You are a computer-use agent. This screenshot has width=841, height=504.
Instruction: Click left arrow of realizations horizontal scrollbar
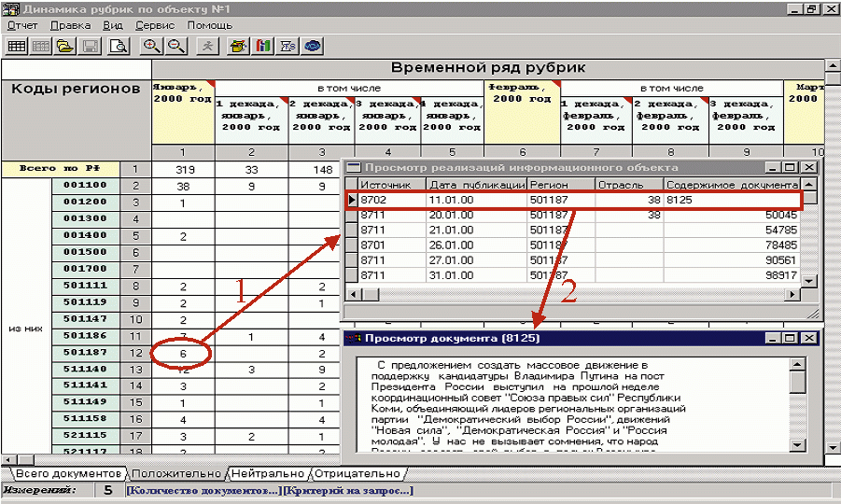tap(353, 294)
